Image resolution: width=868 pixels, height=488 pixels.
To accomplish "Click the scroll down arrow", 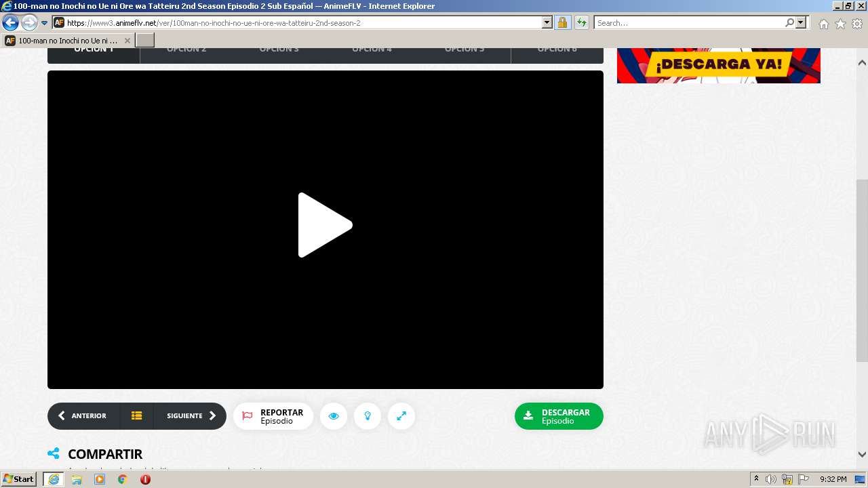I will [x=862, y=455].
